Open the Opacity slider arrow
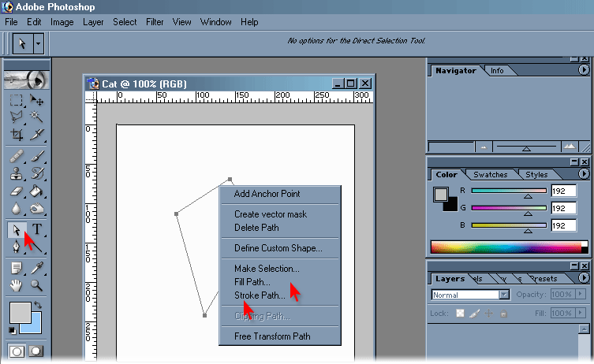This screenshot has width=594, height=364. tap(580, 294)
